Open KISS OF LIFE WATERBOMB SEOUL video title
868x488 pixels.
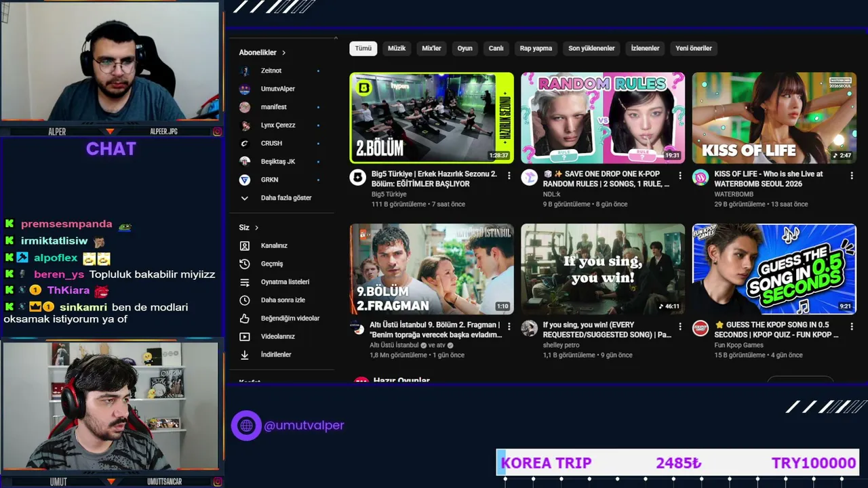(x=769, y=179)
